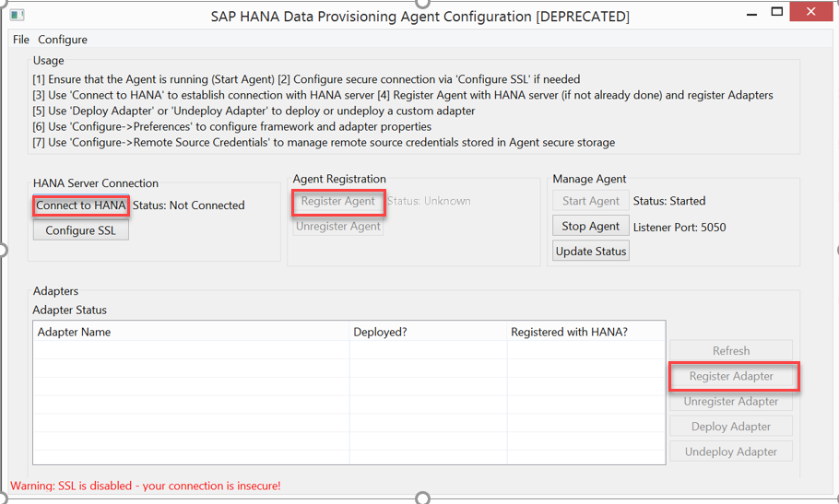Click the 'Listener Port: 5050' text
Screen dimensions: 839x504
coord(679,228)
